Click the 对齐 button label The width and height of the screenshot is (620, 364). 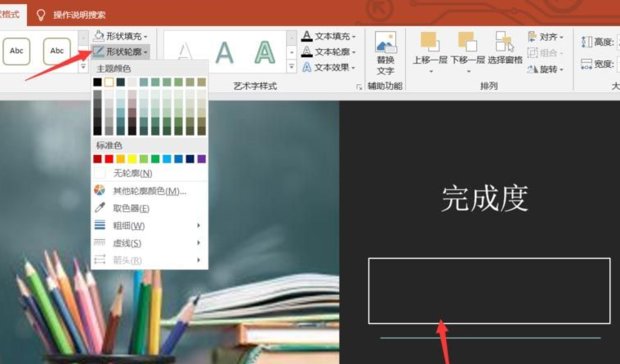click(x=548, y=37)
